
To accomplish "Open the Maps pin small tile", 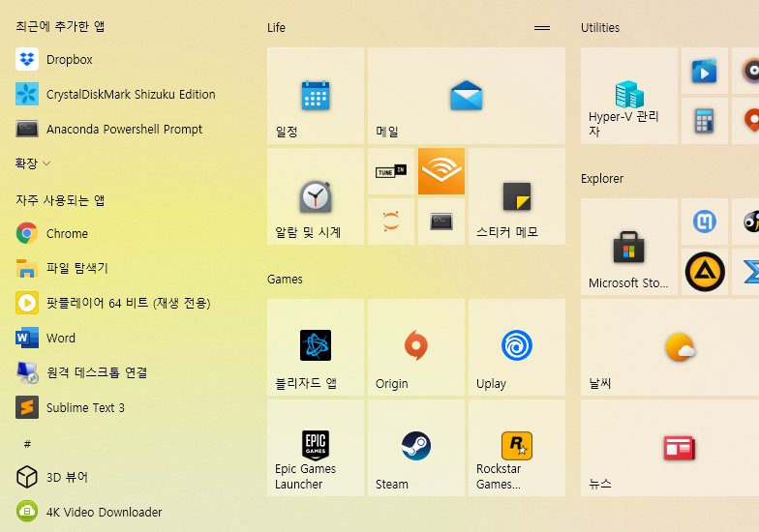I will [746, 121].
